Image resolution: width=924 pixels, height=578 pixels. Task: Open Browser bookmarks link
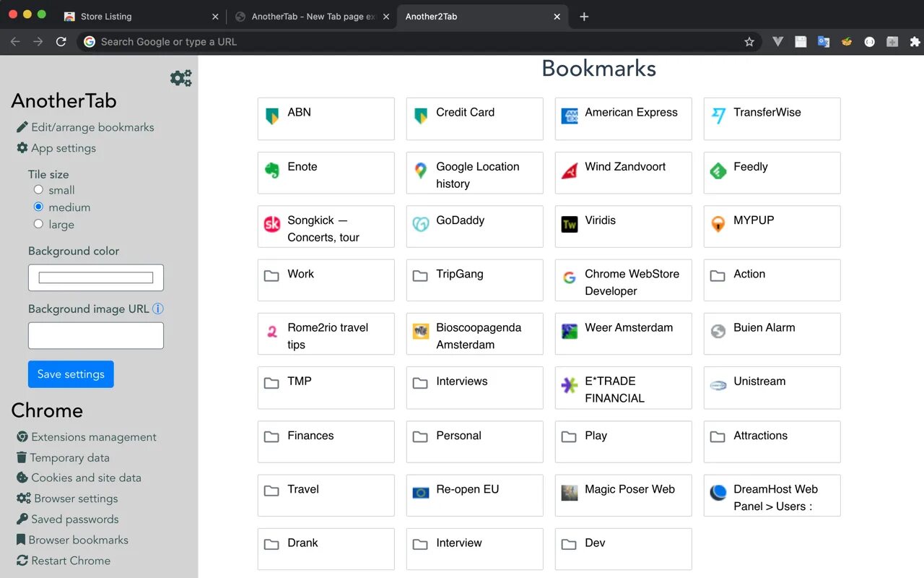point(72,540)
